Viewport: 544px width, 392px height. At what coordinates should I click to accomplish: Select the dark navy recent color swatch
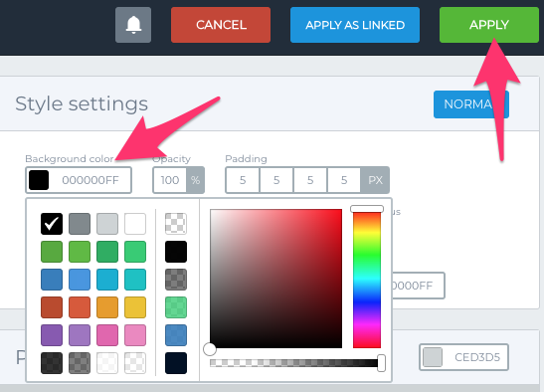click(176, 363)
